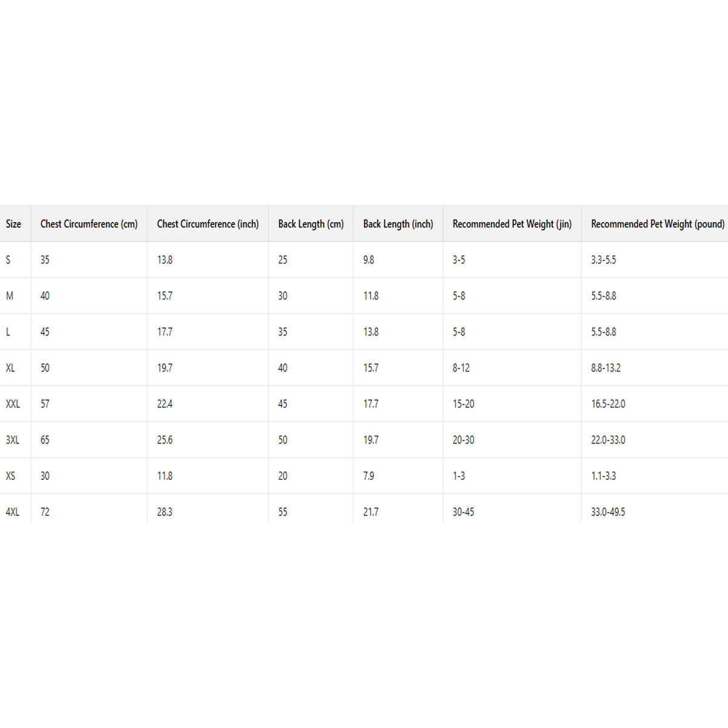
Task: Click chest circumference value 72 cm
Action: 45,512
